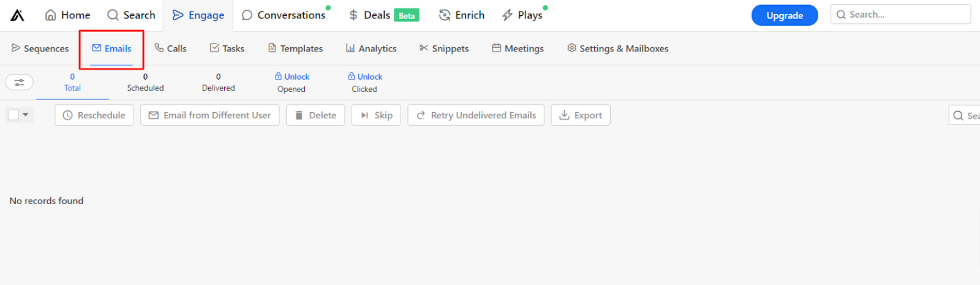Click the Delete trash button
Viewport: 980px width, 285px height.
tap(315, 115)
